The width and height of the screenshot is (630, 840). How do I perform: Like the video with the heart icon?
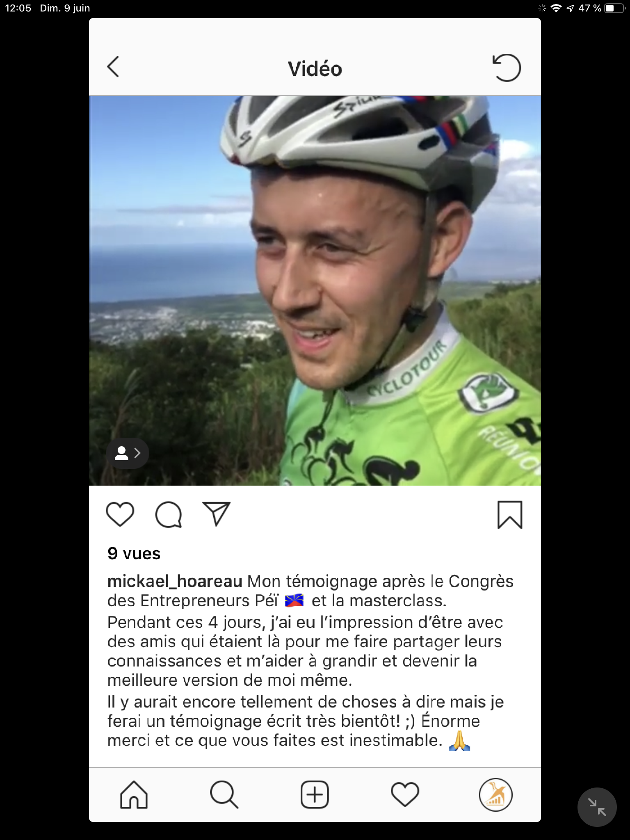point(120,514)
